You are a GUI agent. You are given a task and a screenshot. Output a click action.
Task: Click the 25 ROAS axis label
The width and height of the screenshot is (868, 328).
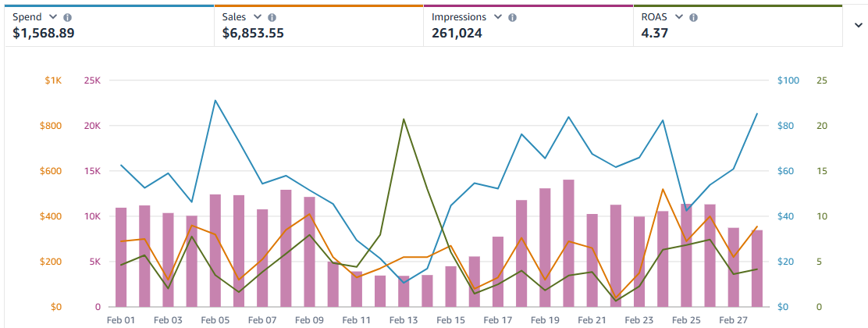(821, 80)
